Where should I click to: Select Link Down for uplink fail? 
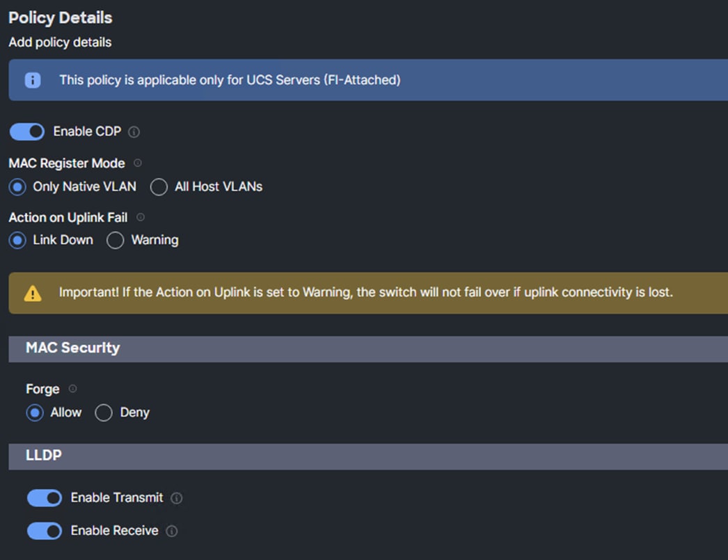pyautogui.click(x=19, y=240)
